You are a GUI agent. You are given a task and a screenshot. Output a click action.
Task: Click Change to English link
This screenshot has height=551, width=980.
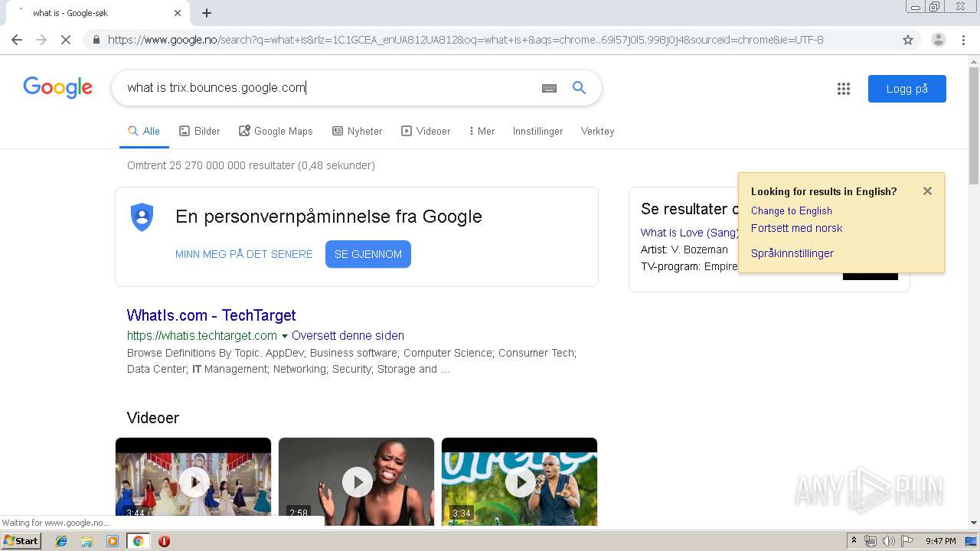[x=792, y=210]
